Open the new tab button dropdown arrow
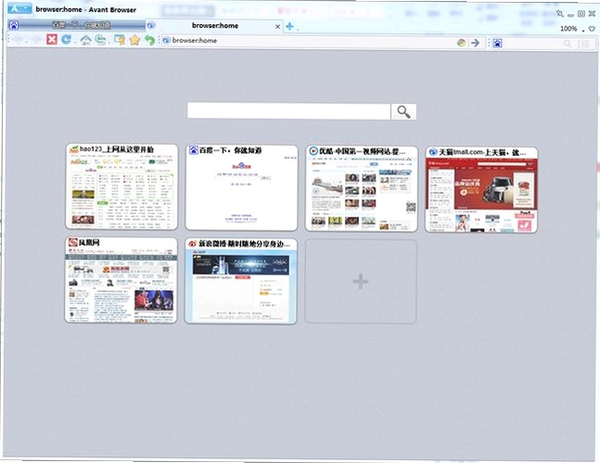600x463 pixels. coord(297,28)
